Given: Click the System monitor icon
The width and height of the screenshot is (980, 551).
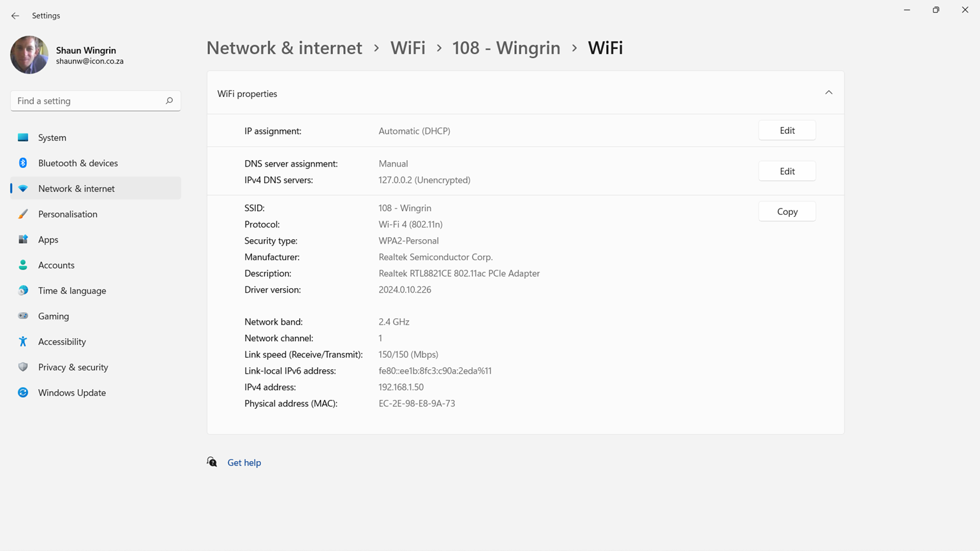Looking at the screenshot, I should [23, 138].
